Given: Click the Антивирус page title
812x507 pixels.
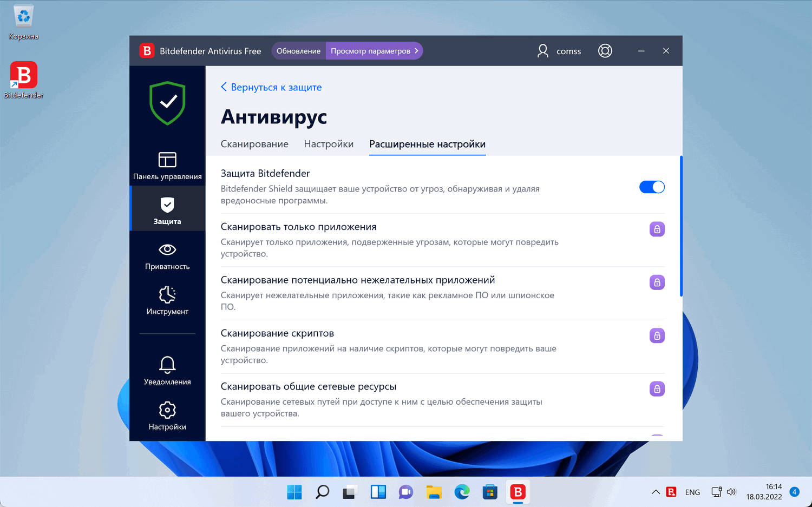Looking at the screenshot, I should (x=274, y=117).
